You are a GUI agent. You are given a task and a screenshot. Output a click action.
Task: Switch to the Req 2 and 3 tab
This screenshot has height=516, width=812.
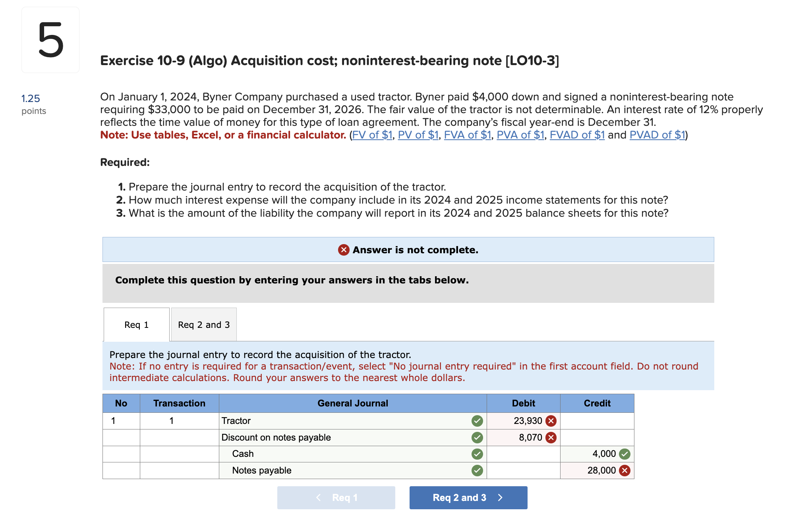tap(203, 324)
